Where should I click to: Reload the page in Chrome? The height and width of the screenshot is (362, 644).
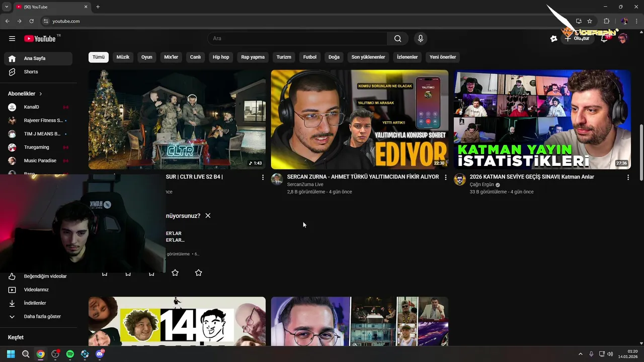[x=32, y=21]
